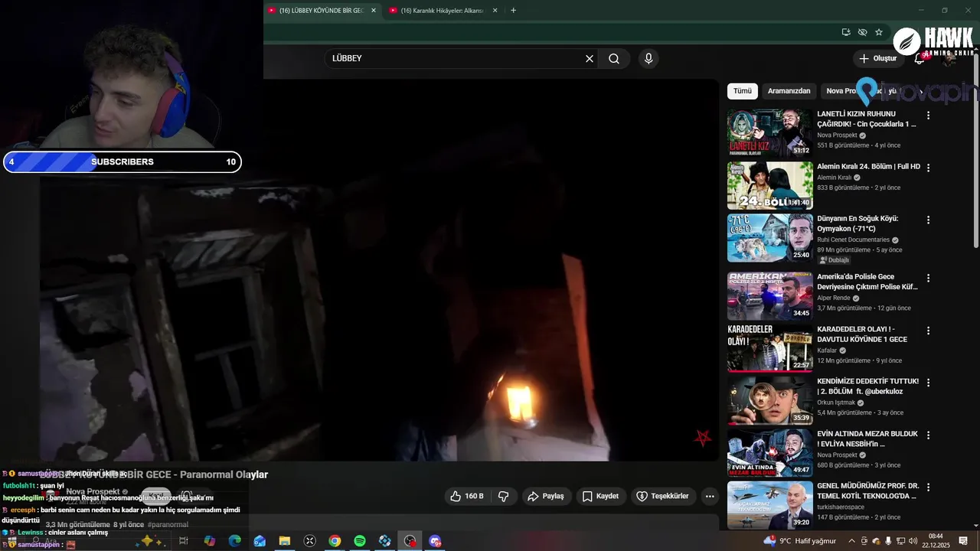Open Alemin Kıralı 24. Bölüm thumbnail
Screen dimensions: 980x551
769,185
